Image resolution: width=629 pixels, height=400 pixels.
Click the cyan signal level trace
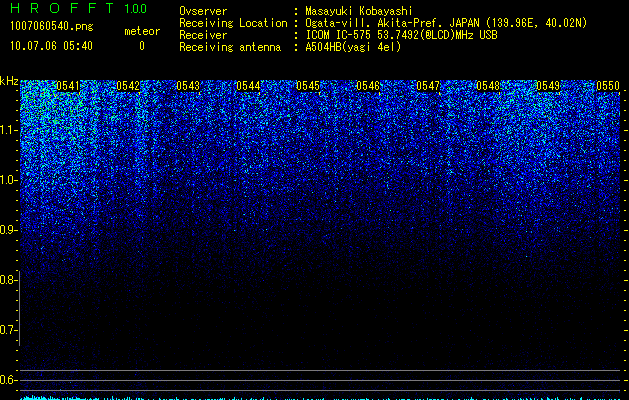coord(321,398)
